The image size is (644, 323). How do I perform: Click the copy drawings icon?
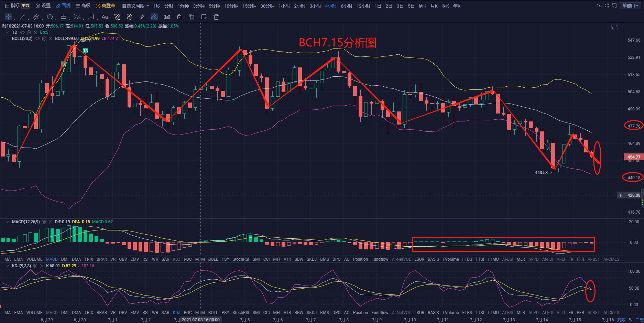click(x=192, y=17)
